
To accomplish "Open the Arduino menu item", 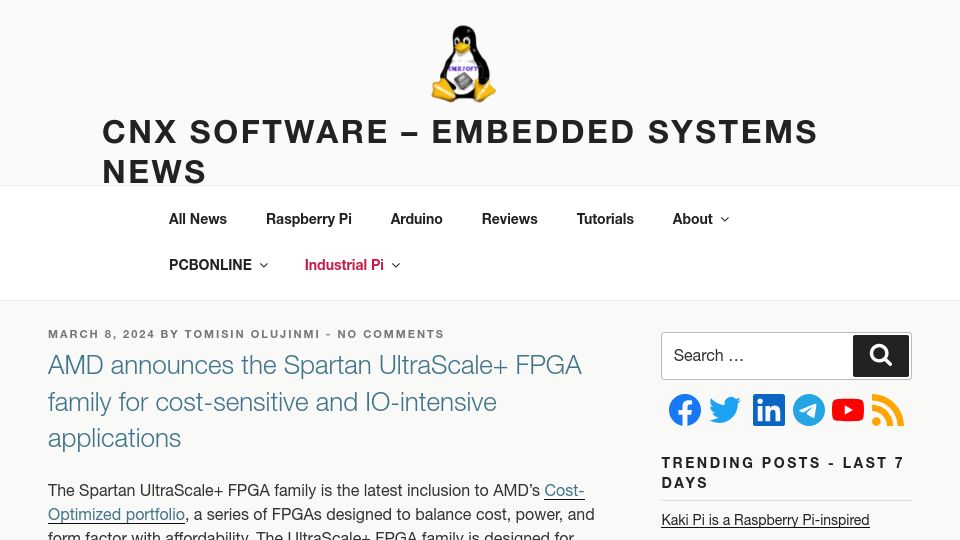I will (416, 219).
